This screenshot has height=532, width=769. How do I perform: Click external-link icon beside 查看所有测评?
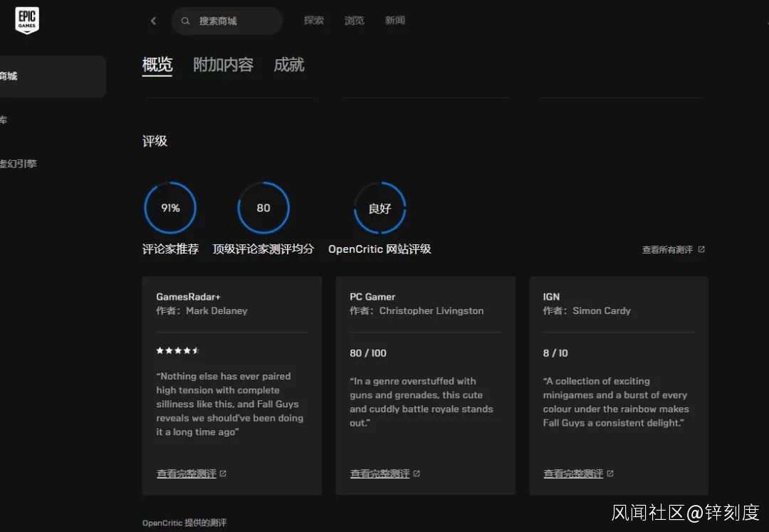701,249
